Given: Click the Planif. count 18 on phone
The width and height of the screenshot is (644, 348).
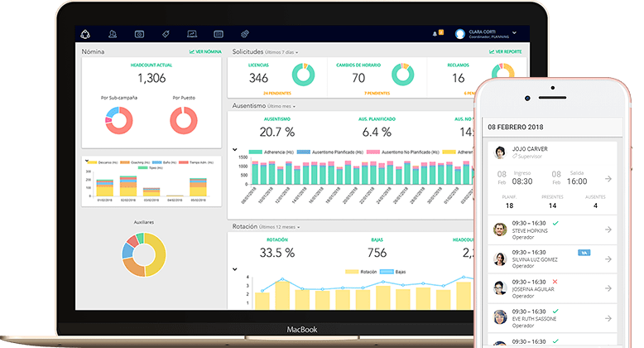Looking at the screenshot, I should click(509, 205).
